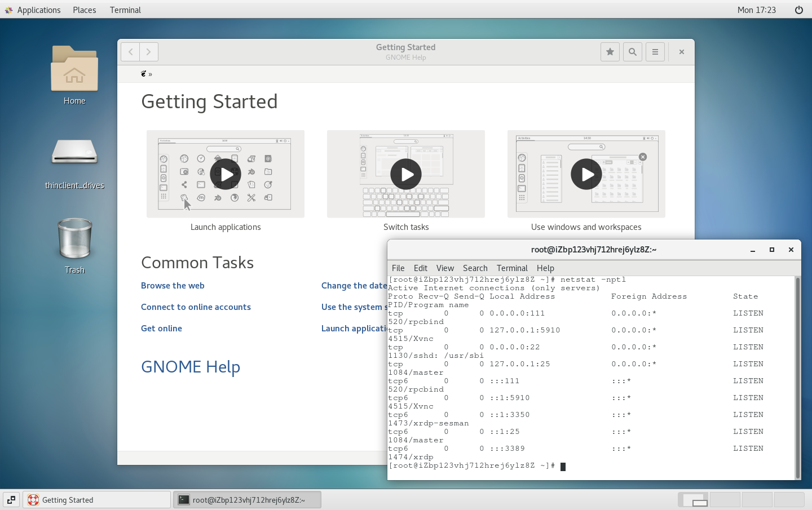Screen dimensions: 812x510
Task: Click the Use windows and workspaces caption
Action: pyautogui.click(x=586, y=227)
